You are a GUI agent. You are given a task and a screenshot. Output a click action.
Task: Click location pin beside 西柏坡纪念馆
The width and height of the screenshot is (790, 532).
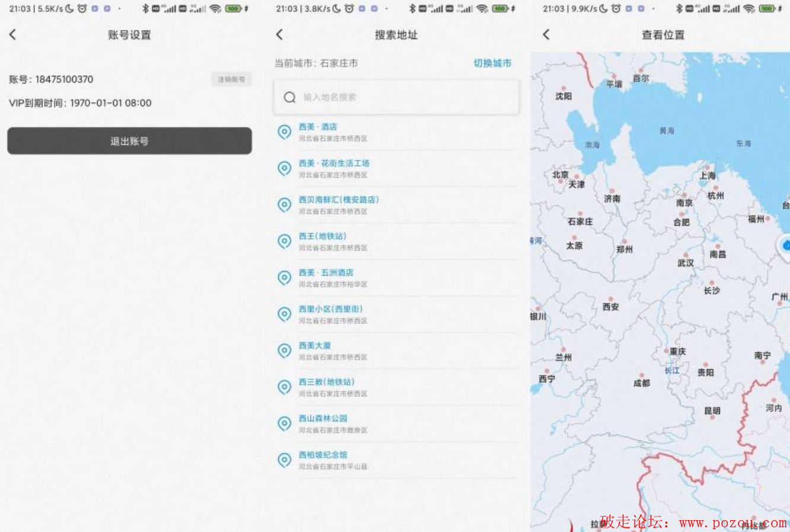coord(284,460)
